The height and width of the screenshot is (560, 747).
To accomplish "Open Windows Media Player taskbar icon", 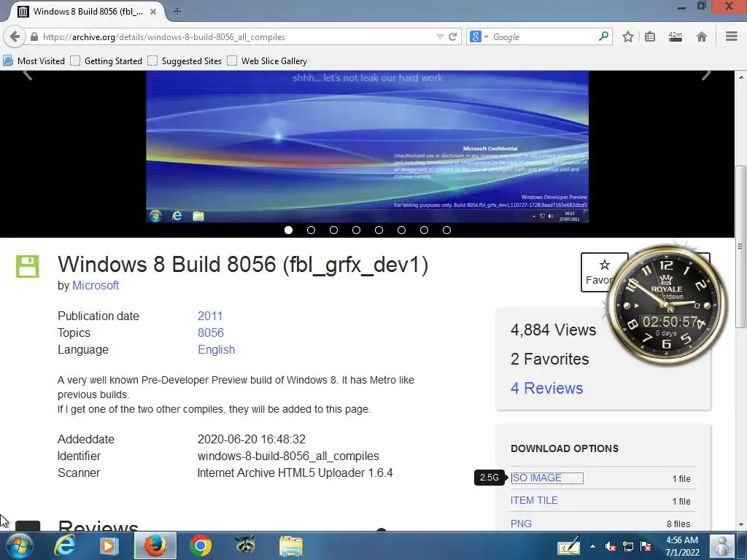I will click(x=109, y=545).
